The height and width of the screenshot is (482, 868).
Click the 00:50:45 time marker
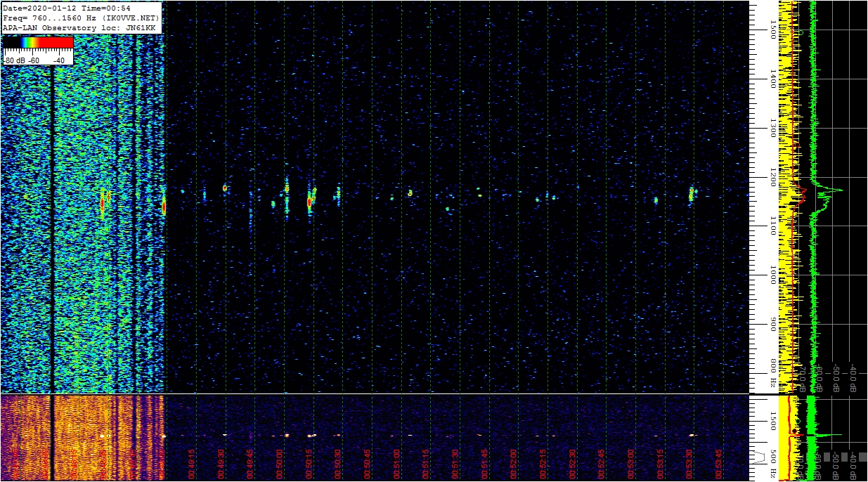(x=367, y=464)
